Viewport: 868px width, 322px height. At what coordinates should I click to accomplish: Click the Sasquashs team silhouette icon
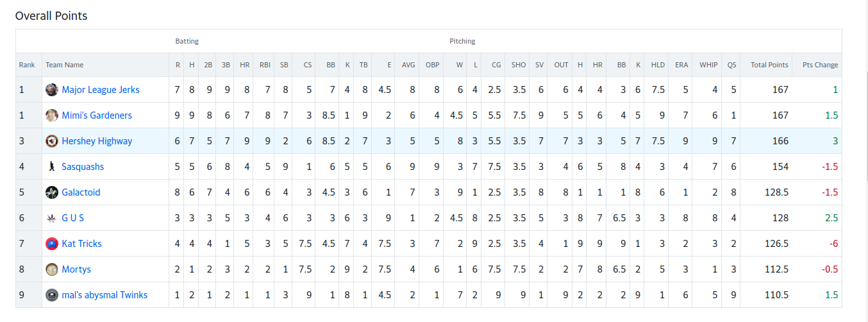coord(52,167)
